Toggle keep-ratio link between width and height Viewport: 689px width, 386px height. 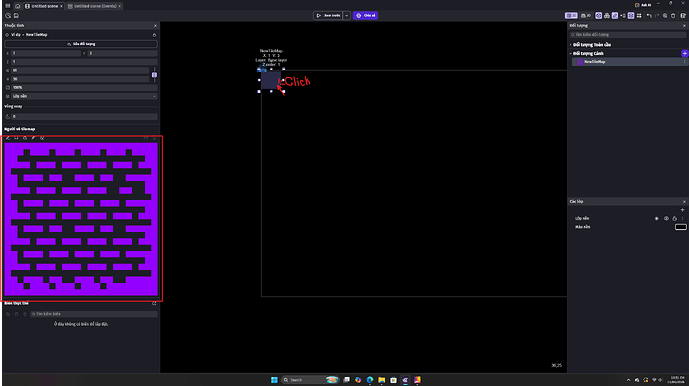click(154, 75)
